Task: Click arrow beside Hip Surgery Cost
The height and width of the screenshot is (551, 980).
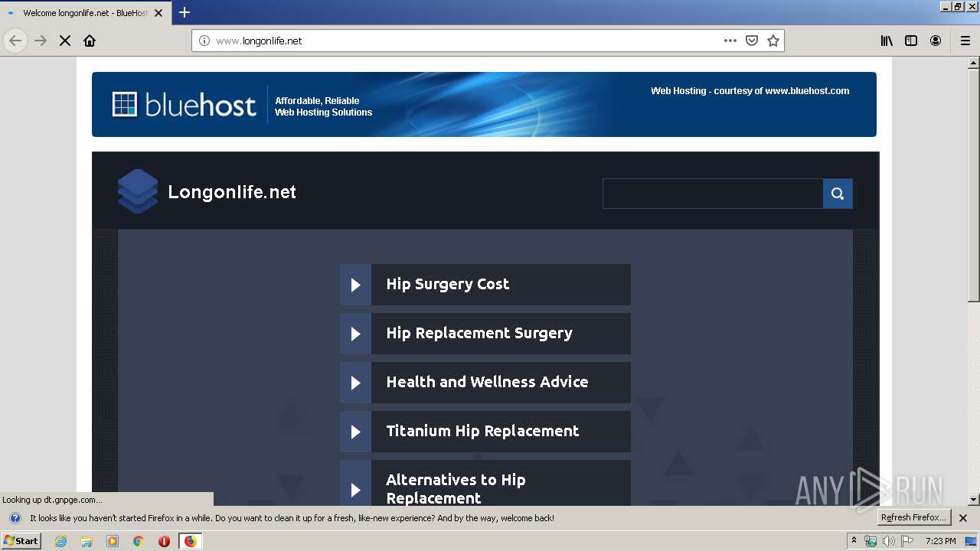Action: (x=355, y=285)
